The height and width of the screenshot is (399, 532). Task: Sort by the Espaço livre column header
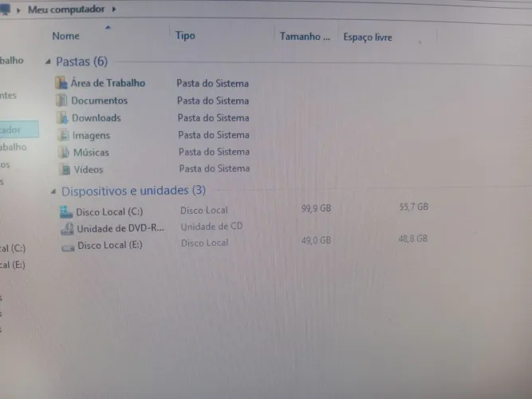point(368,37)
